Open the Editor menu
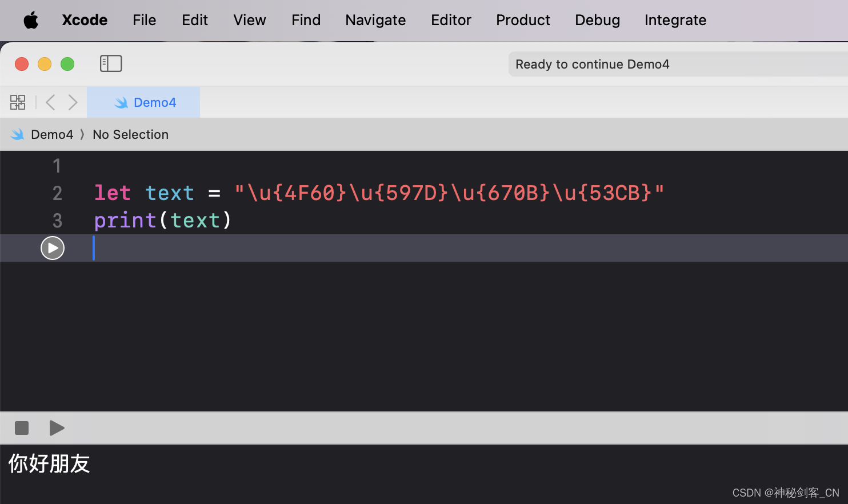This screenshot has width=848, height=504. point(451,20)
